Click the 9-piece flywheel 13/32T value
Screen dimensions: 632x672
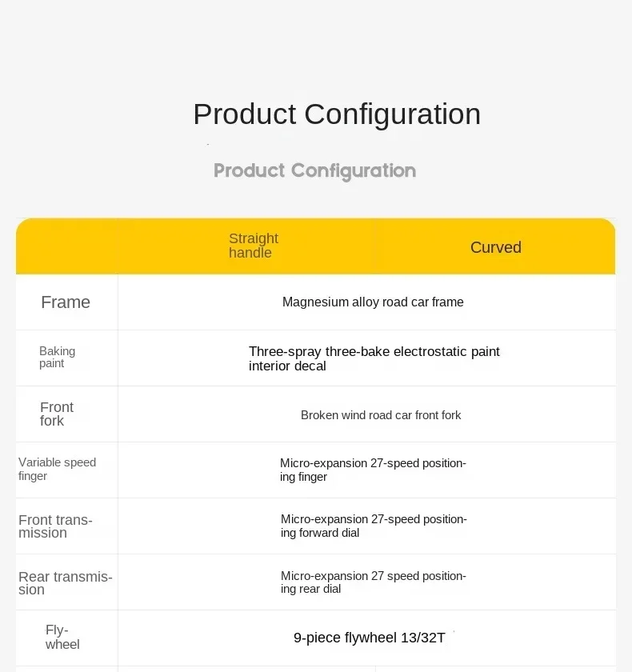(x=369, y=638)
